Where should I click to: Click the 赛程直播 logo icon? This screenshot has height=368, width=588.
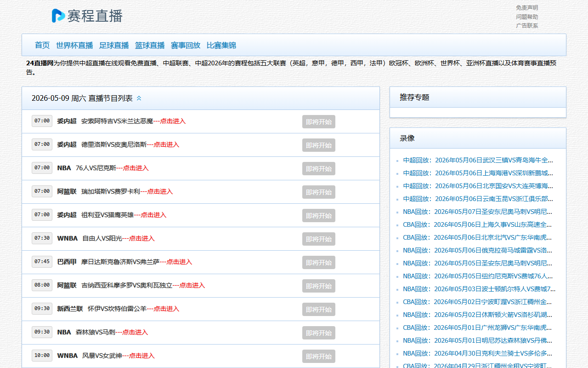[58, 16]
